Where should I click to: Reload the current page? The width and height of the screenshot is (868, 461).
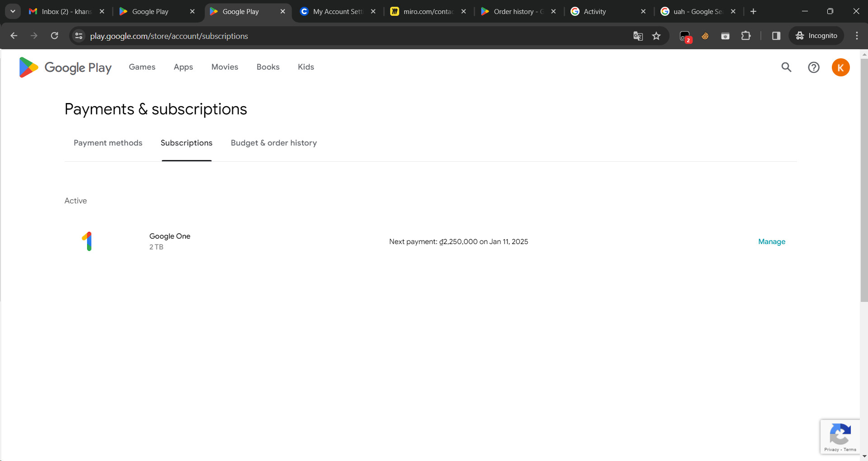pos(54,36)
